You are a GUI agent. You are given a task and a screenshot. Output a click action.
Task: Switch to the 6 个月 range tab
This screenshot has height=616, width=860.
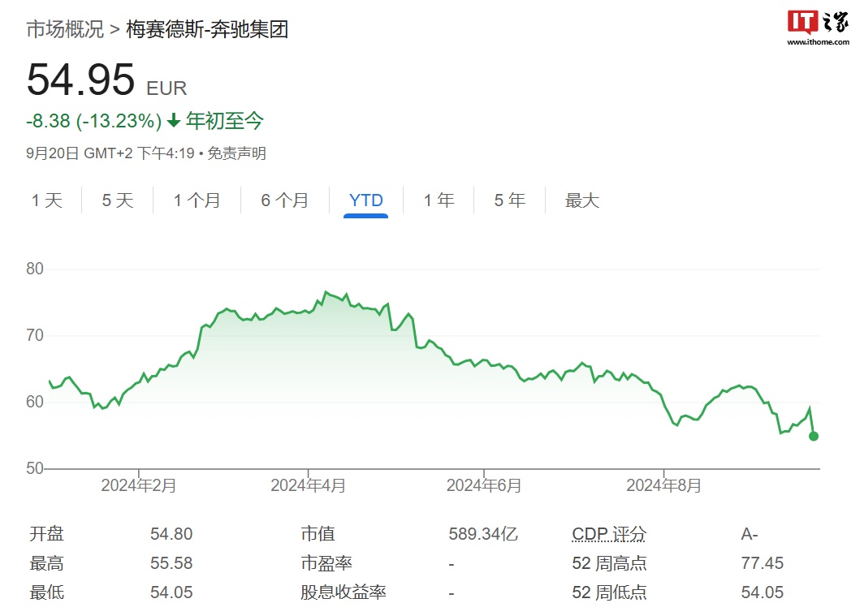[285, 200]
